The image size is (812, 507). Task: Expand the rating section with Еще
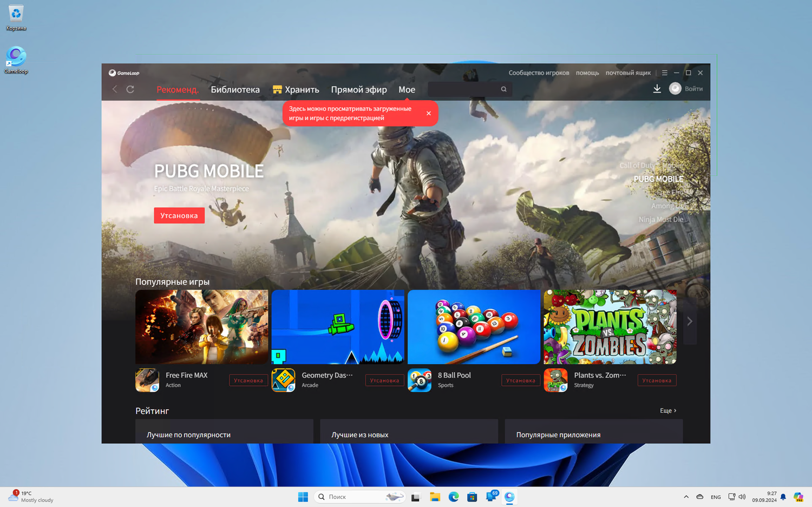click(x=668, y=411)
